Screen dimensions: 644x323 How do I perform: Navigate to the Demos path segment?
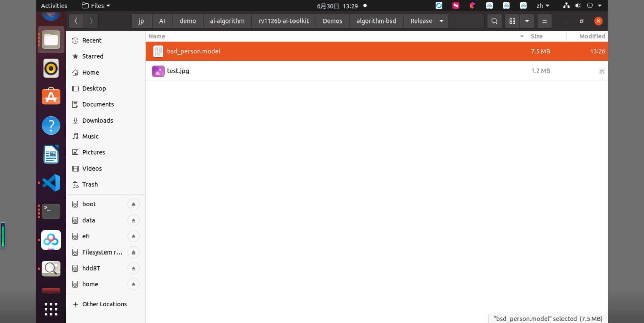[x=332, y=21]
